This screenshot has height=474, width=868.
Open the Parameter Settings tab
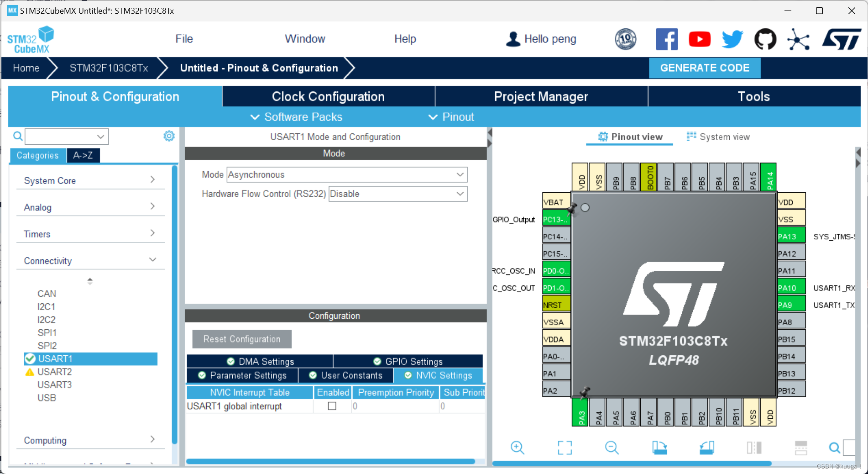coord(242,375)
